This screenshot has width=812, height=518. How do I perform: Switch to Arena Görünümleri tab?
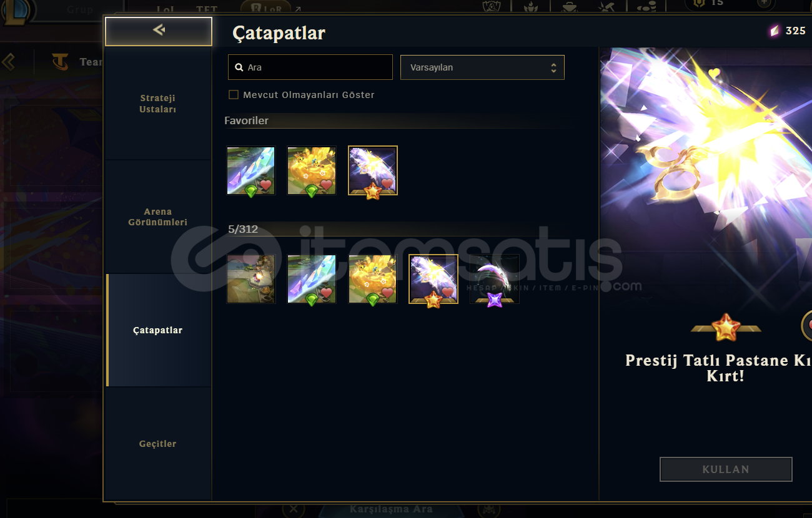click(158, 217)
